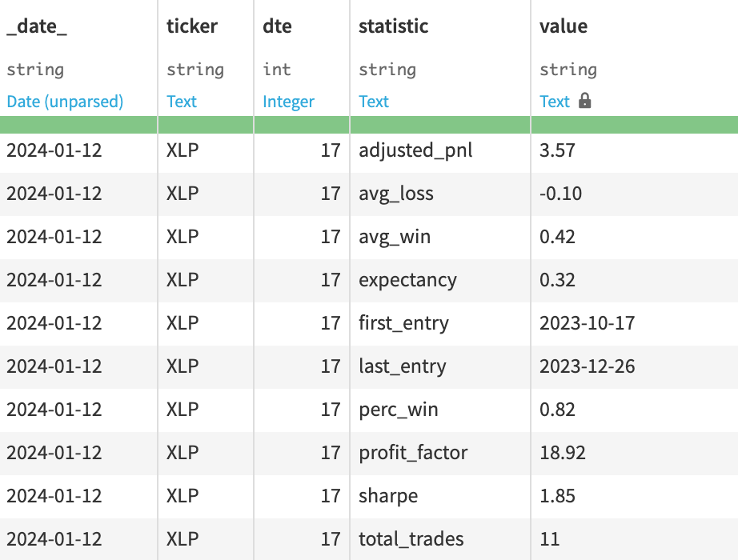Image resolution: width=738 pixels, height=560 pixels.
Task: Click the lock icon beside value meaning
Action: [x=585, y=101]
